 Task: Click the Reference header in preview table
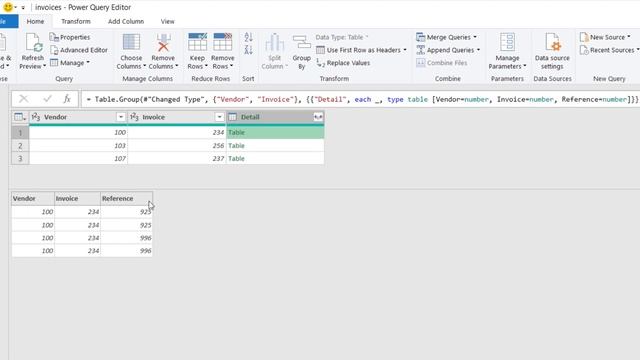pos(127,198)
